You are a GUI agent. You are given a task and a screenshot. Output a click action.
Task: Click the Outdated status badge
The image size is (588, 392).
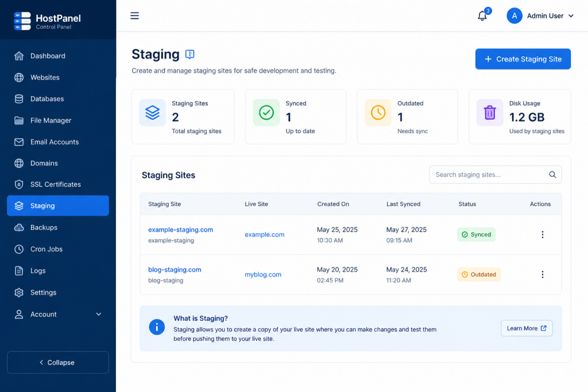click(x=478, y=275)
